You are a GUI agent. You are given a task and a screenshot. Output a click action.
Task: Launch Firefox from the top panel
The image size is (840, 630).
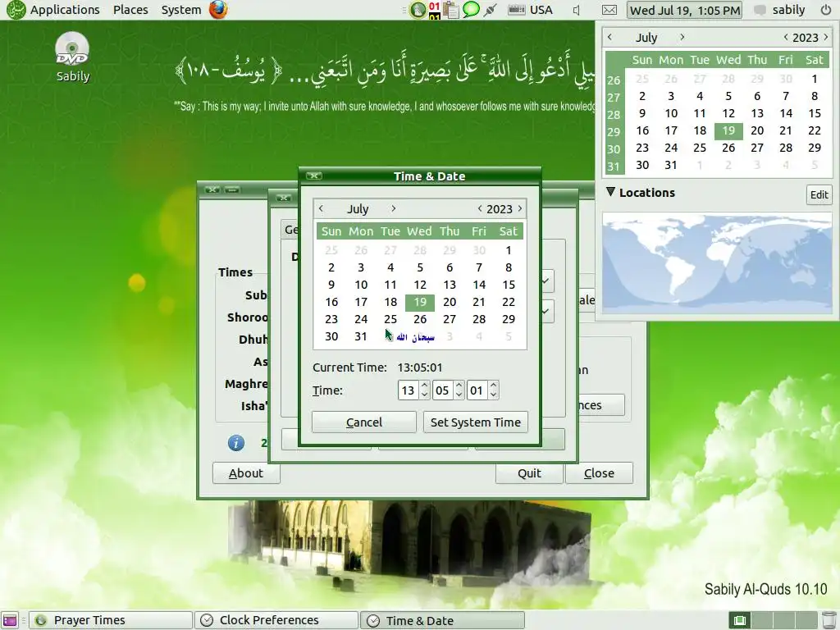[x=217, y=10]
